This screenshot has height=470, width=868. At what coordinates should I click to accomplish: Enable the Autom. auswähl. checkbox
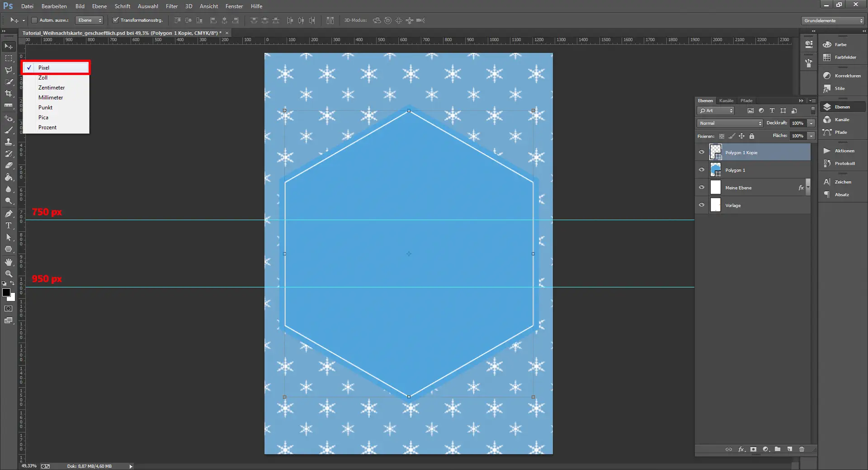[34, 20]
